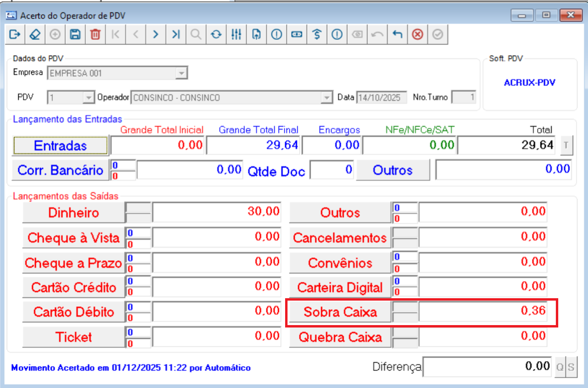Viewport: 588px width, 388px height.
Task: Go to previous record arrow icon
Action: point(136,35)
